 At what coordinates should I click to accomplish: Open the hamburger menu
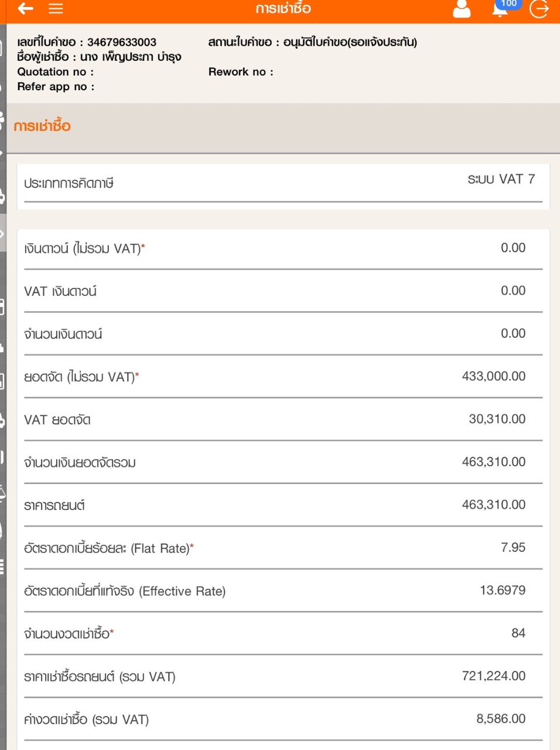56,9
